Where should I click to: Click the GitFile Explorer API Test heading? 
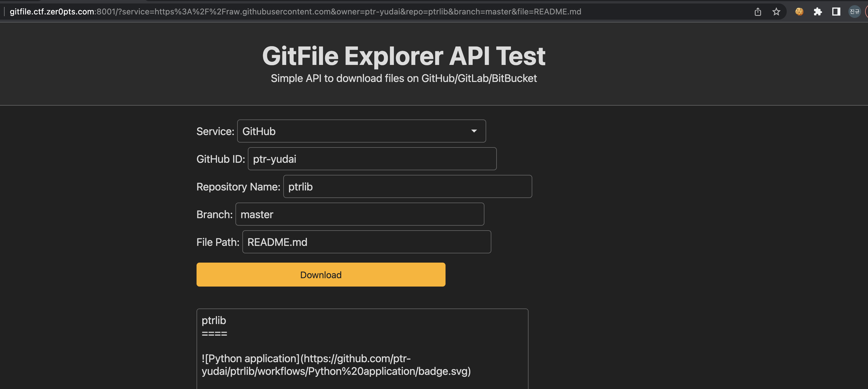[403, 56]
